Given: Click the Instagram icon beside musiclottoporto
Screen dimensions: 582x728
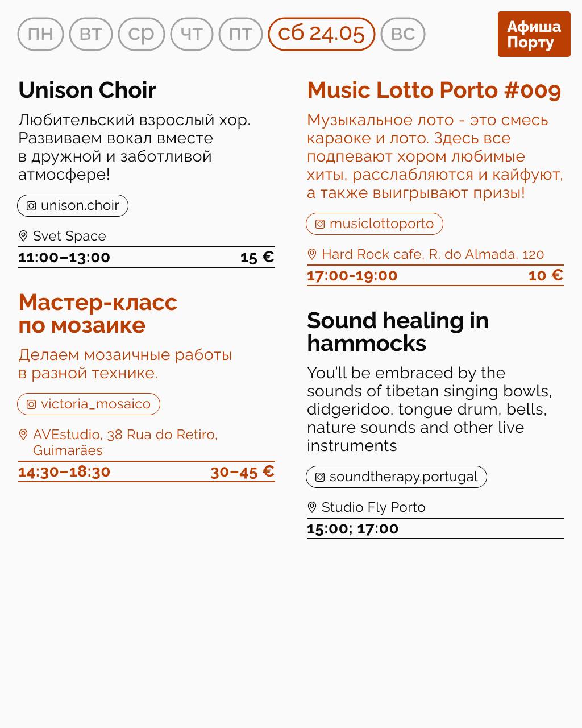Looking at the screenshot, I should [x=321, y=224].
